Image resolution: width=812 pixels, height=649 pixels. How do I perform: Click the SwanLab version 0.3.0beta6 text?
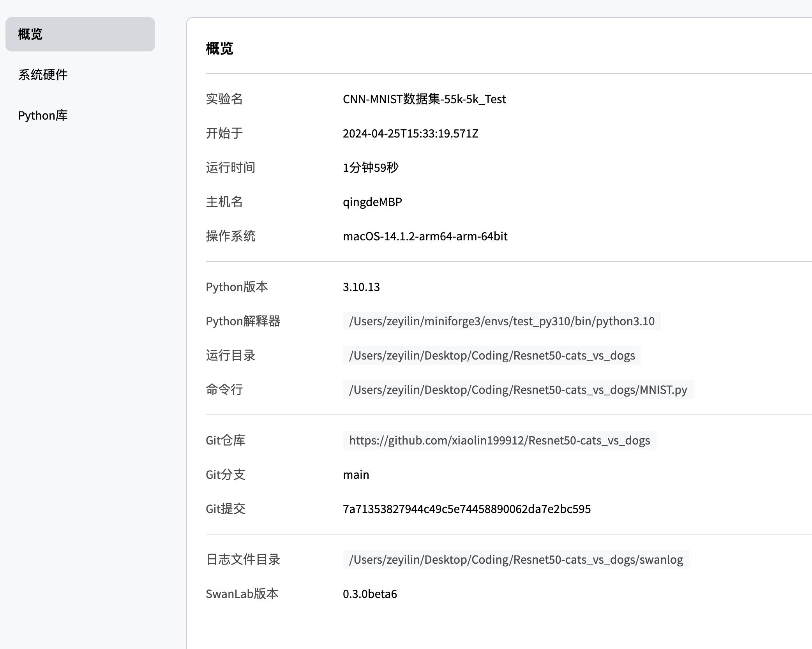tap(370, 594)
